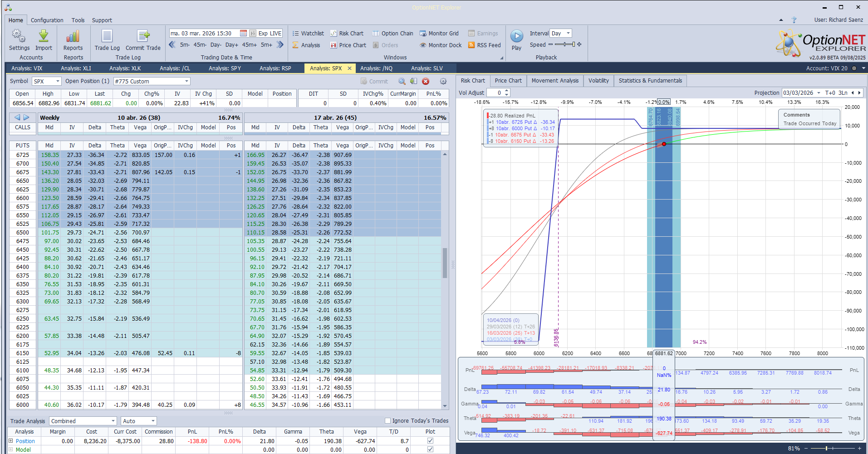Screen dimensions: 868x454
Task: Toggle Ignore Today's Trades checkbox
Action: (387, 421)
